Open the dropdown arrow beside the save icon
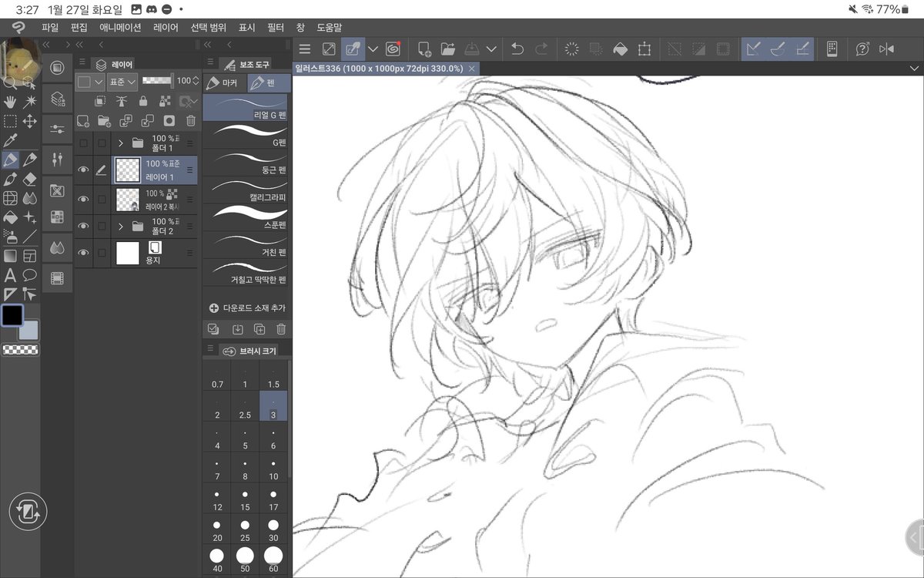The width and height of the screenshot is (924, 578). tap(491, 49)
